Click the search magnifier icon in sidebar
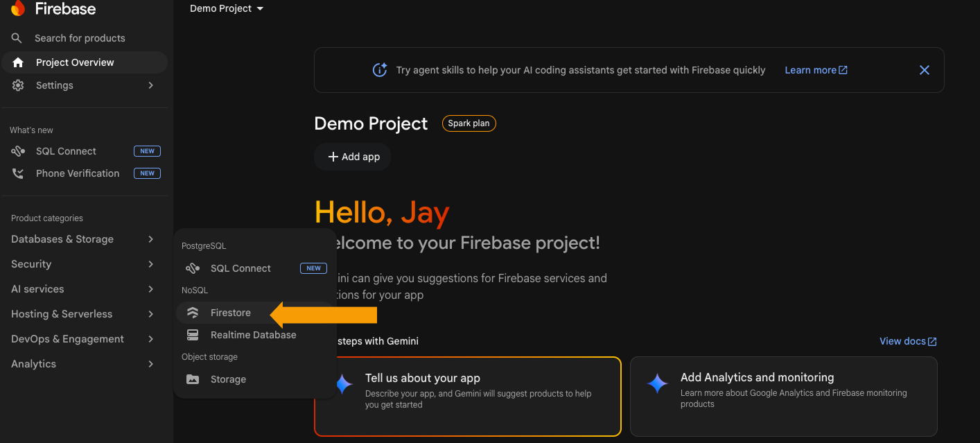 [17, 38]
